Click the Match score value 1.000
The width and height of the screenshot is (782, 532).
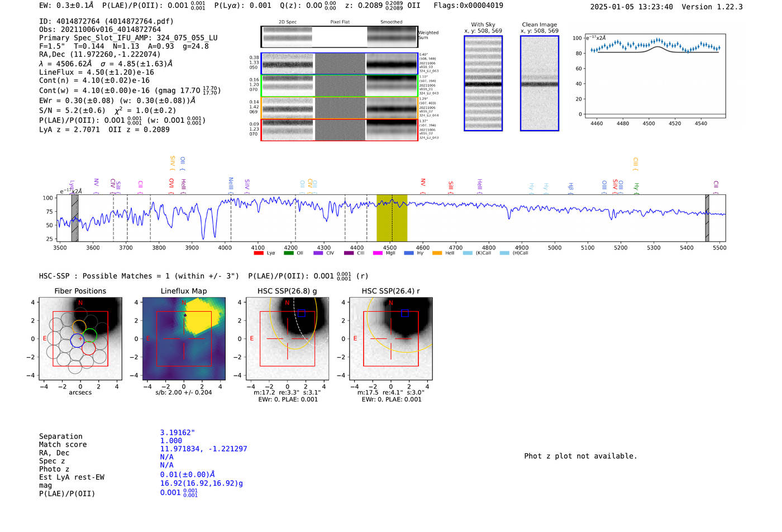pos(171,440)
